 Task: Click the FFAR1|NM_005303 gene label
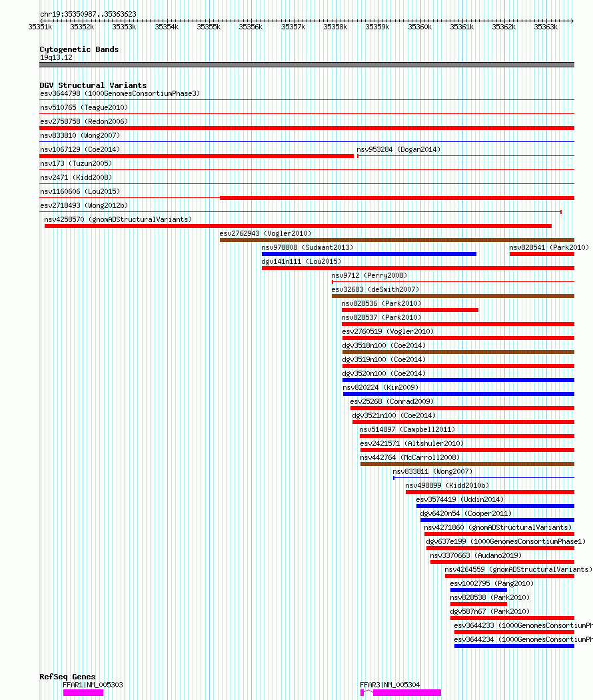point(93,685)
